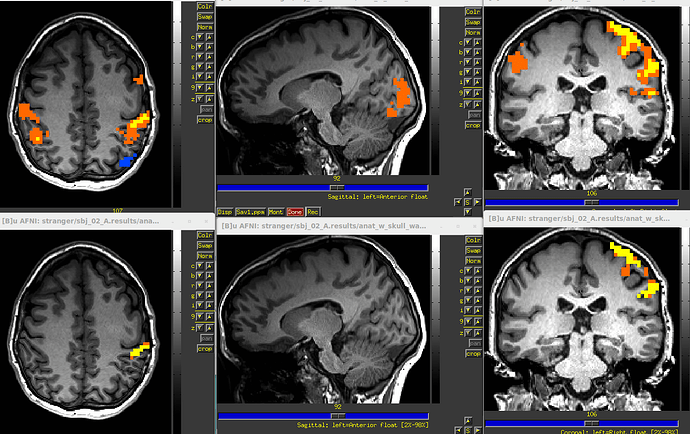Decrease contrast (c down) in upper axial viewer
Screen dimensions: 690x434
click(x=200, y=37)
